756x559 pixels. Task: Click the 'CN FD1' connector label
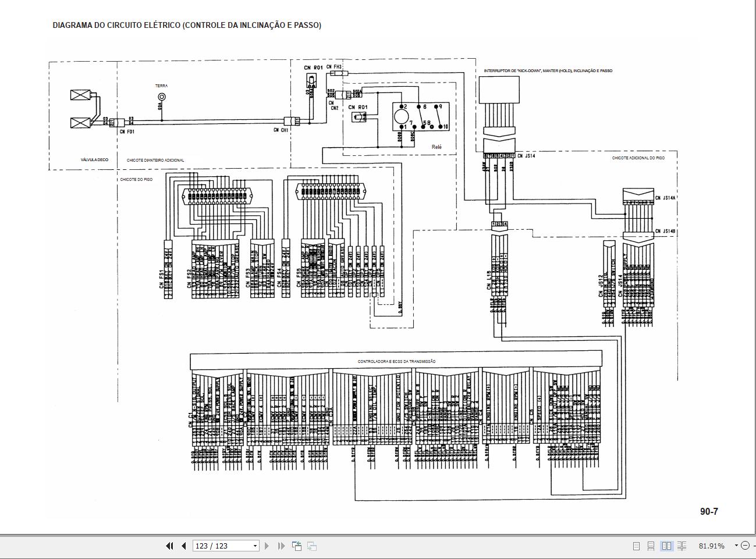pyautogui.click(x=127, y=132)
